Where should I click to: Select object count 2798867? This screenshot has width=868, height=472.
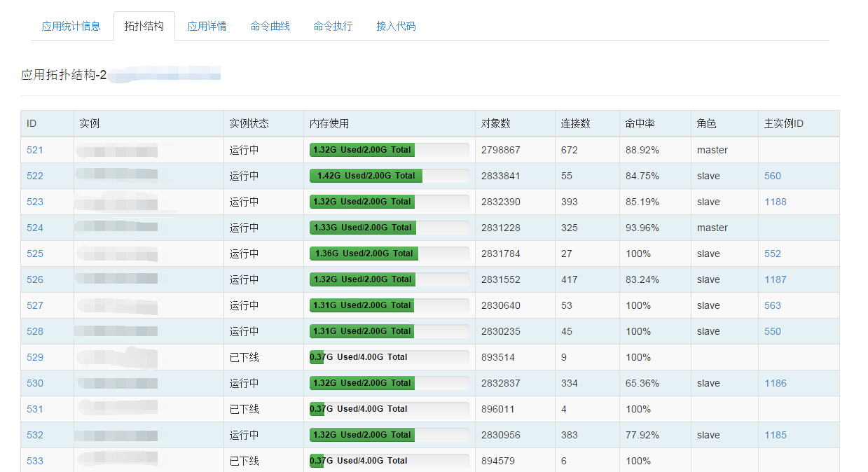coord(501,150)
